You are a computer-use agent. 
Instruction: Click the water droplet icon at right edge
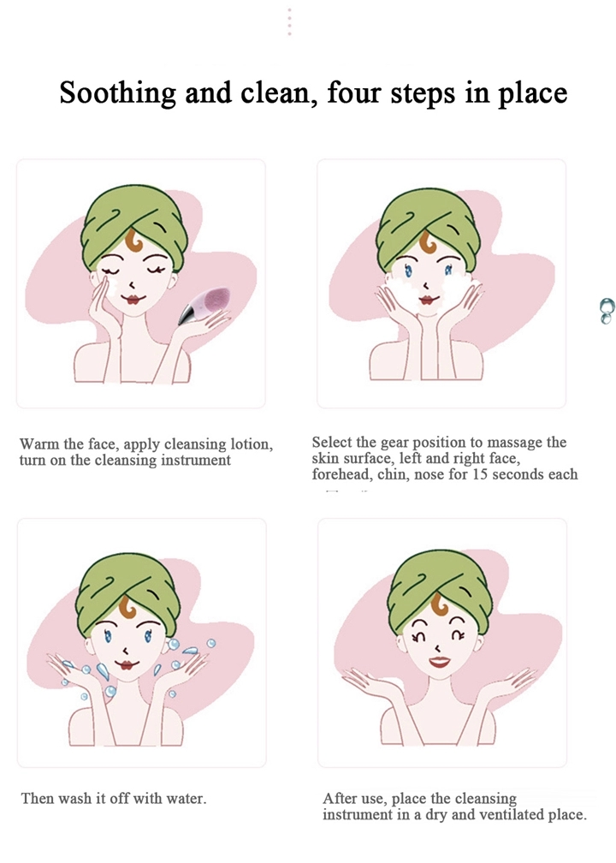click(x=606, y=310)
